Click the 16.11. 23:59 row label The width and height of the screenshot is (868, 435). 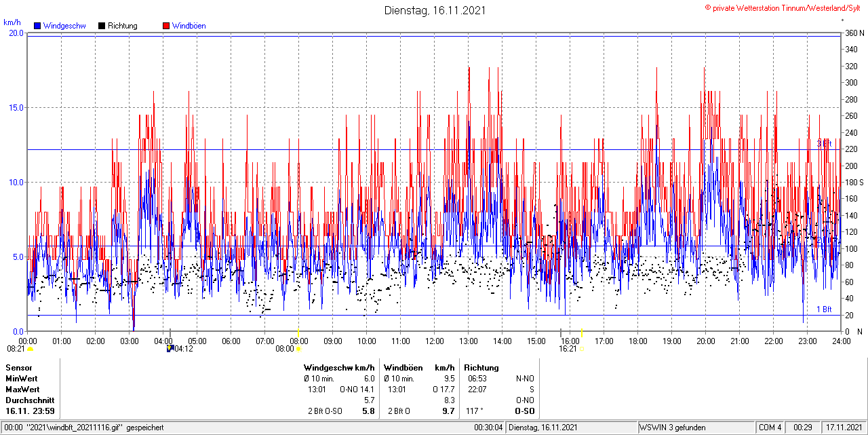pos(30,411)
